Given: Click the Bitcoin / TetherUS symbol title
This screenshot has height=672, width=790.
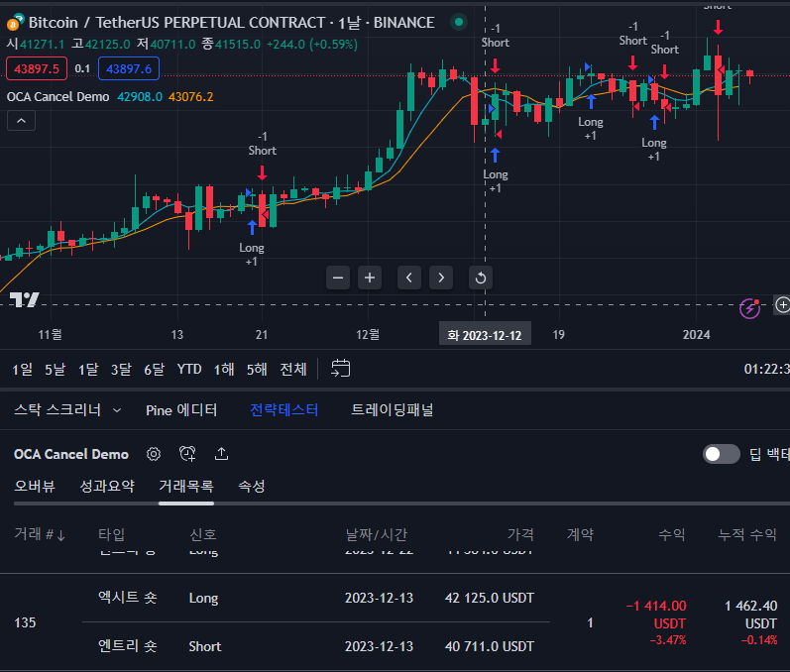Looking at the screenshot, I should click(231, 22).
